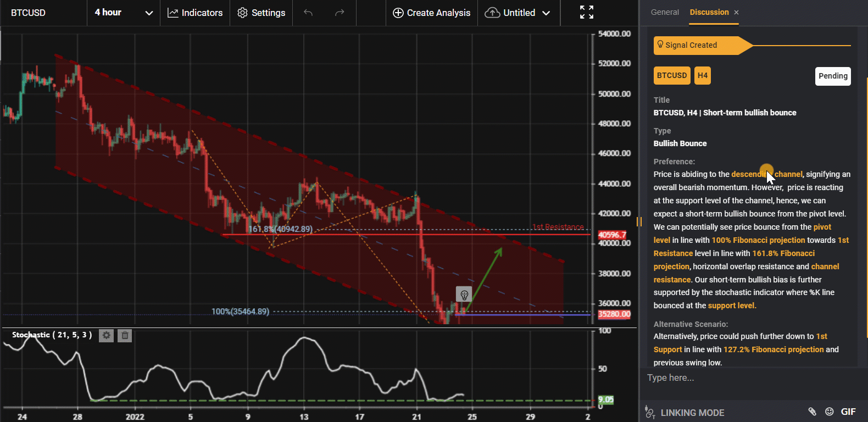
Task: Click the Pending status badge
Action: [833, 76]
